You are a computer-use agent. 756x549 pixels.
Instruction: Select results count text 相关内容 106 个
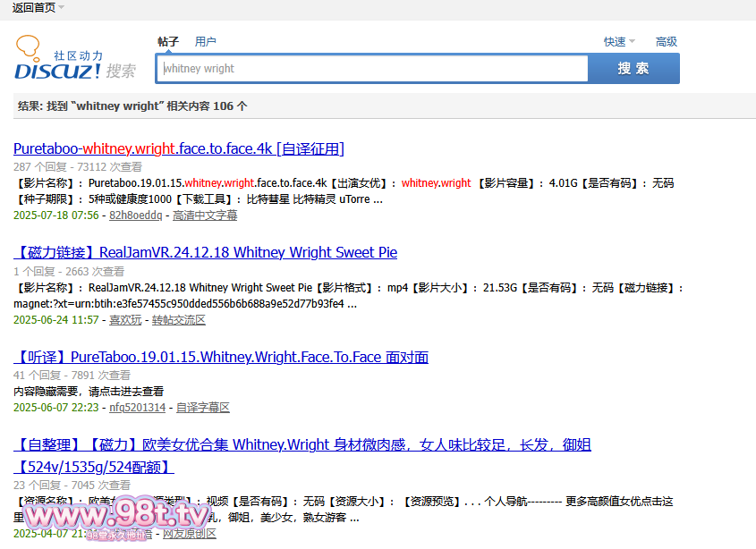click(207, 106)
